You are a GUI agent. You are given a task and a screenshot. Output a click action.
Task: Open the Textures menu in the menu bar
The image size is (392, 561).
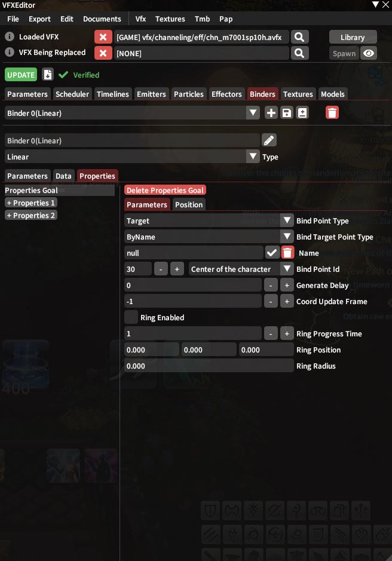tap(170, 19)
